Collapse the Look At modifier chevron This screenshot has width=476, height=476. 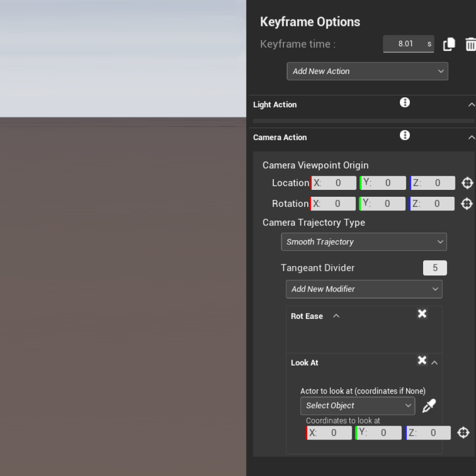point(434,363)
